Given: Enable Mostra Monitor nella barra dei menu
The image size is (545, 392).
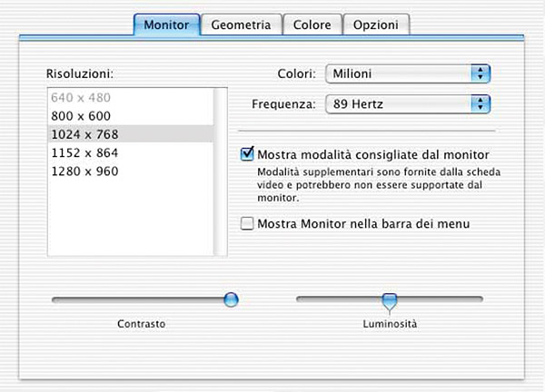Looking at the screenshot, I should click(x=247, y=223).
